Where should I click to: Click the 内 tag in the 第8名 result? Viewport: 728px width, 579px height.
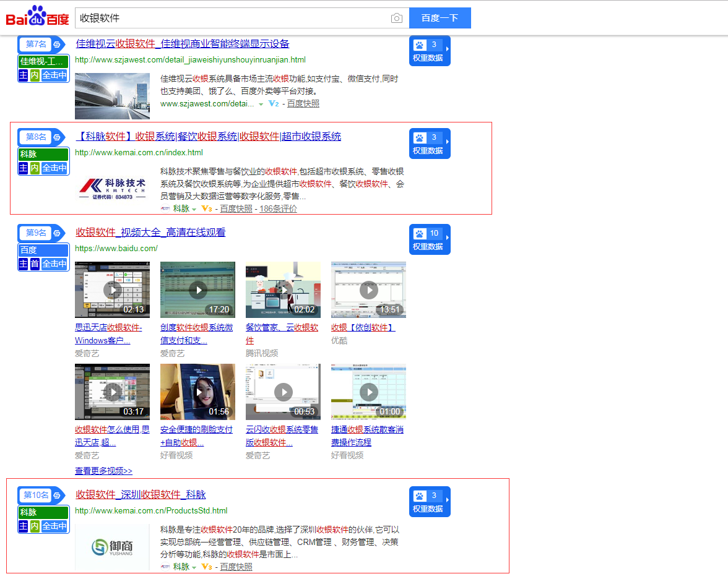click(x=35, y=168)
